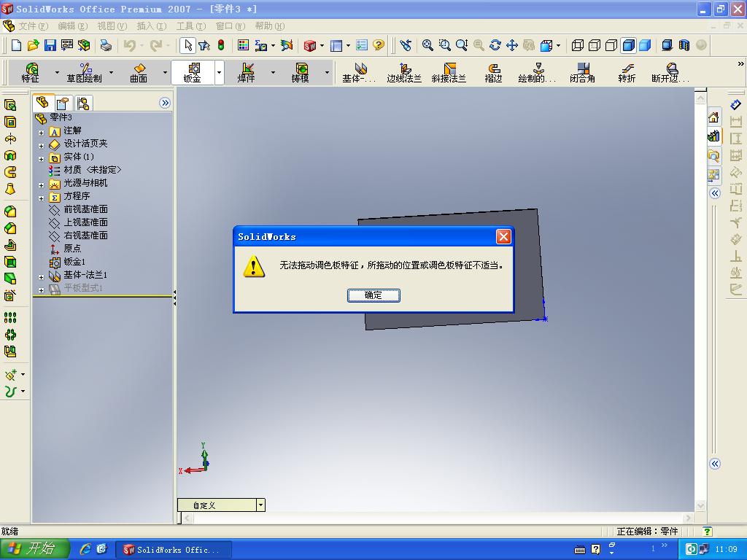The height and width of the screenshot is (560, 747).
Task: Expand the 光源与相机 tree node
Action: [x=41, y=184]
